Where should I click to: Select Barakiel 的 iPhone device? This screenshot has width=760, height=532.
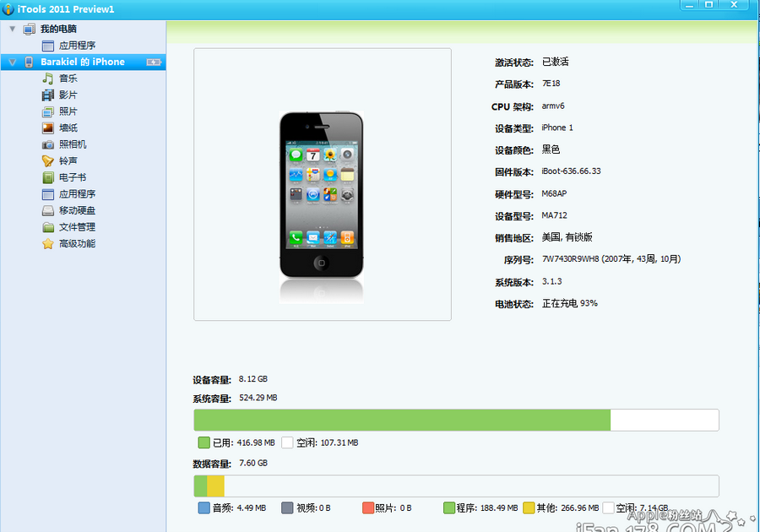(83, 62)
